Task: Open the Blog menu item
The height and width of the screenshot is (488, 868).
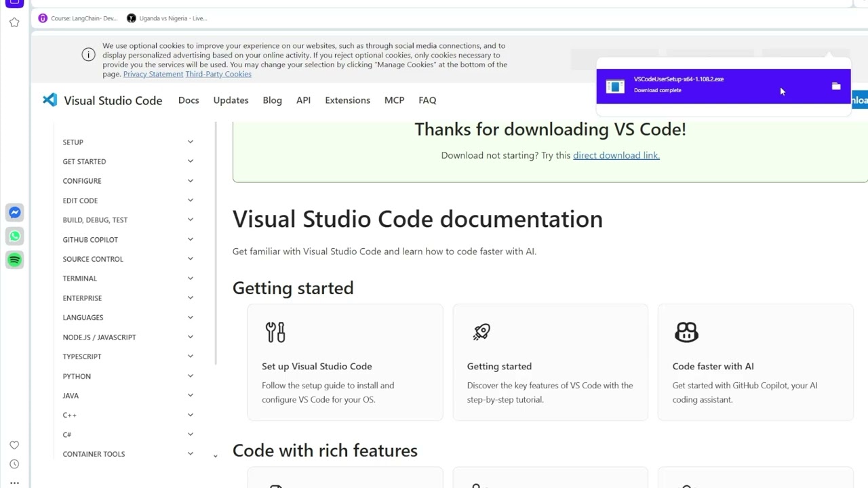Action: click(272, 100)
